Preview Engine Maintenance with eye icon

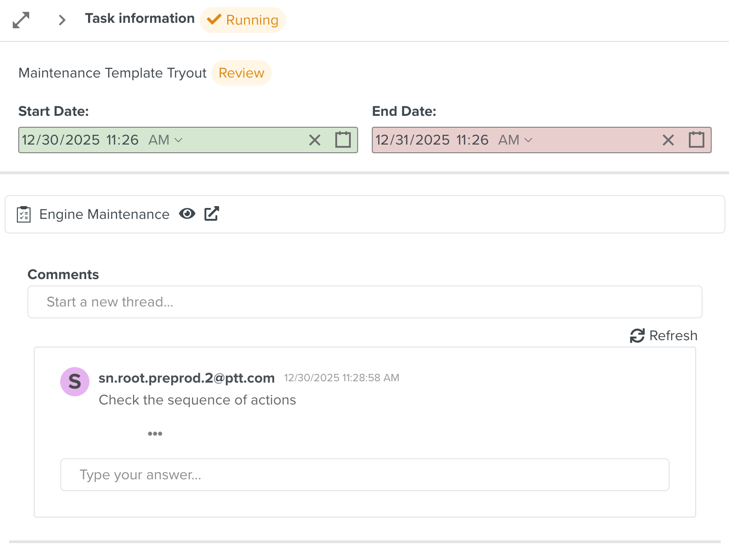coord(187,214)
